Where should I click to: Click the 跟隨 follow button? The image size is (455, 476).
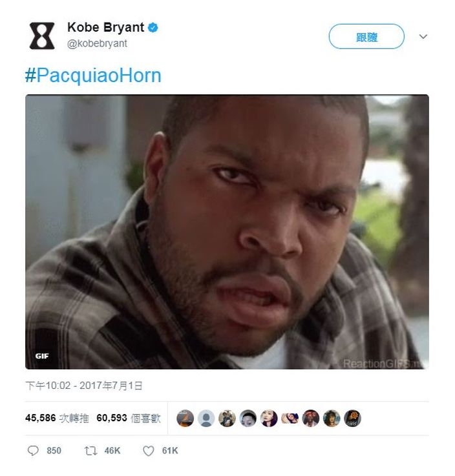tap(366, 36)
